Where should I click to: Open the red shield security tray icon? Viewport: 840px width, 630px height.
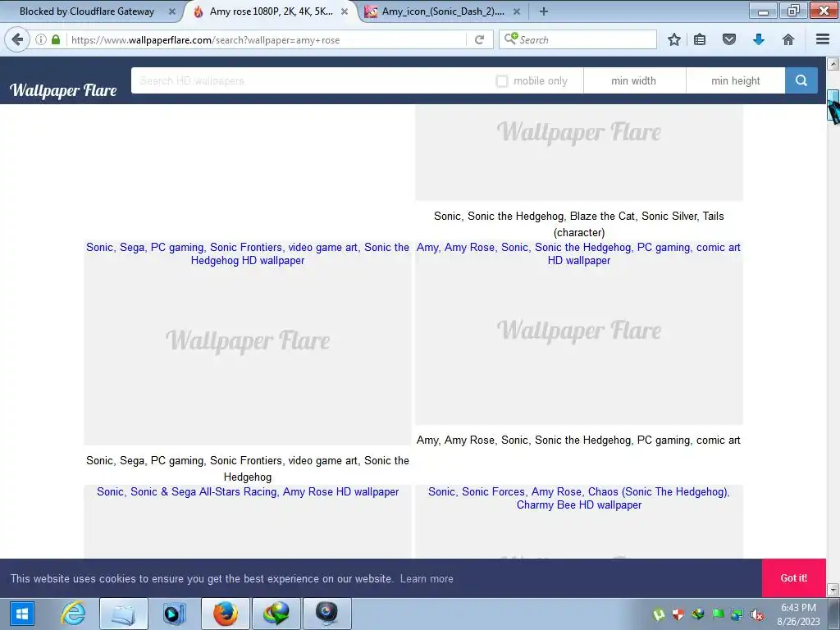coord(678,614)
